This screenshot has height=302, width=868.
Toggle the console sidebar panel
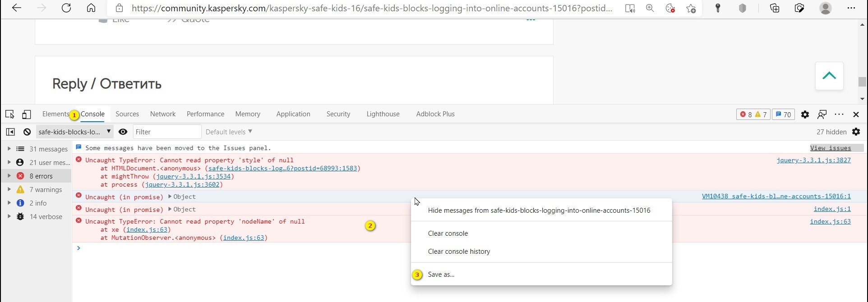10,132
